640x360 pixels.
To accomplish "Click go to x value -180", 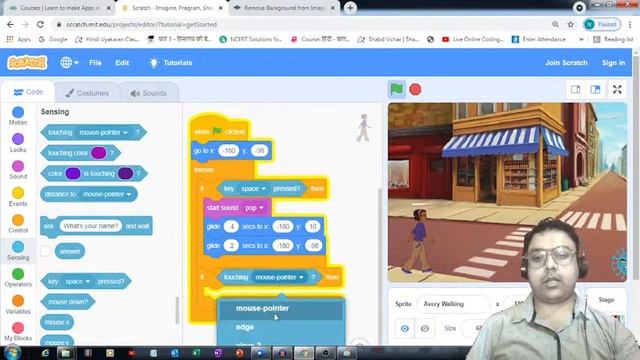I will (x=229, y=151).
